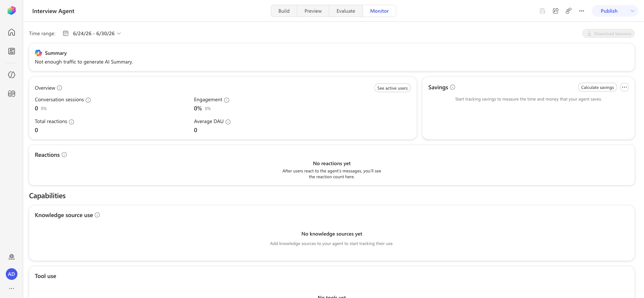Click Calculate savings button
This screenshot has height=298, width=644.
click(597, 87)
